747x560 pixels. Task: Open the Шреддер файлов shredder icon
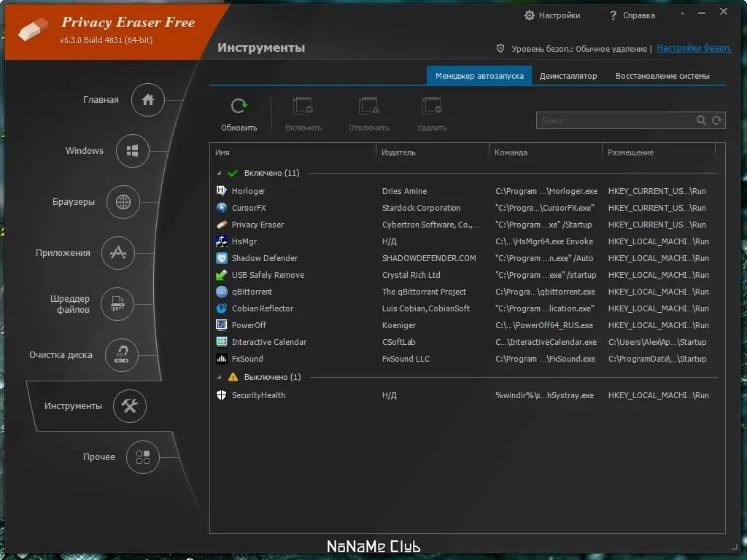click(x=117, y=304)
